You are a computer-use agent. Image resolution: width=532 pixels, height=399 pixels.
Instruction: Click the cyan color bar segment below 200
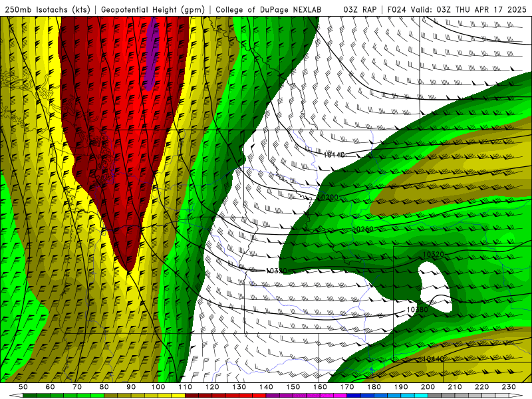click(421, 396)
